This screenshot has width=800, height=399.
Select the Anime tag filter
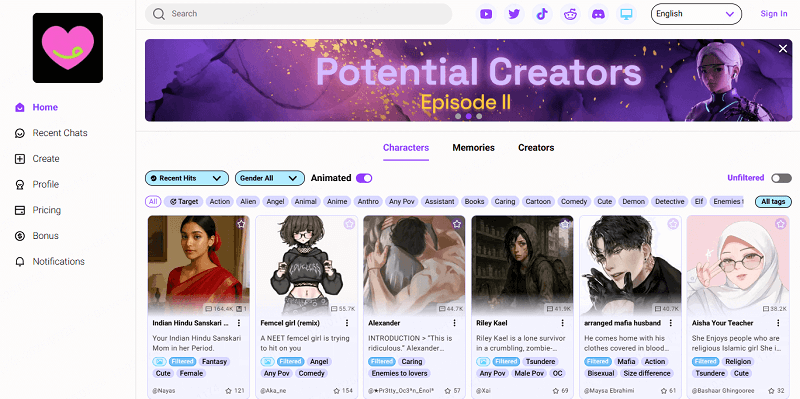(337, 202)
